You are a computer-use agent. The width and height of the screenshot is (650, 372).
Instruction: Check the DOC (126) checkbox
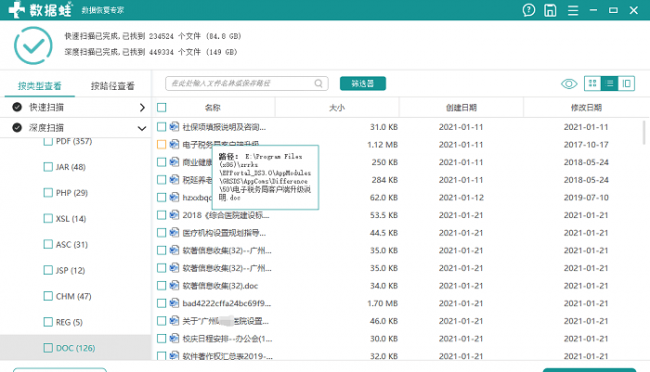[48, 348]
